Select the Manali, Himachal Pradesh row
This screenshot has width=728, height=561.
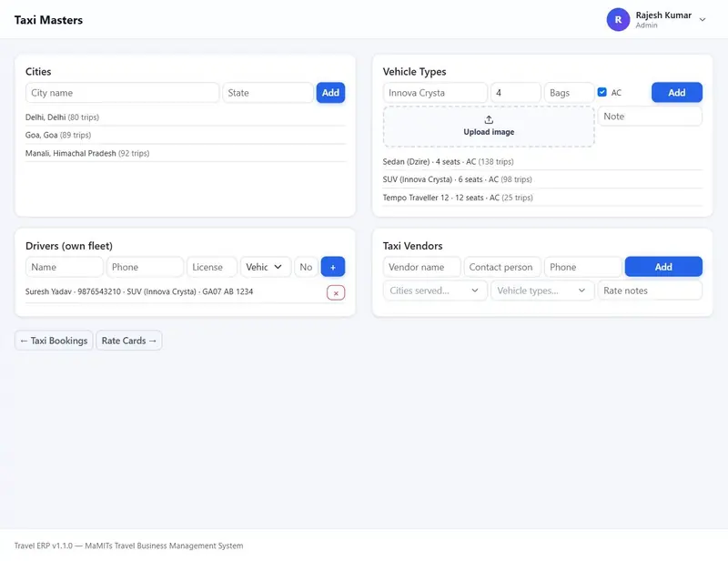(x=186, y=153)
